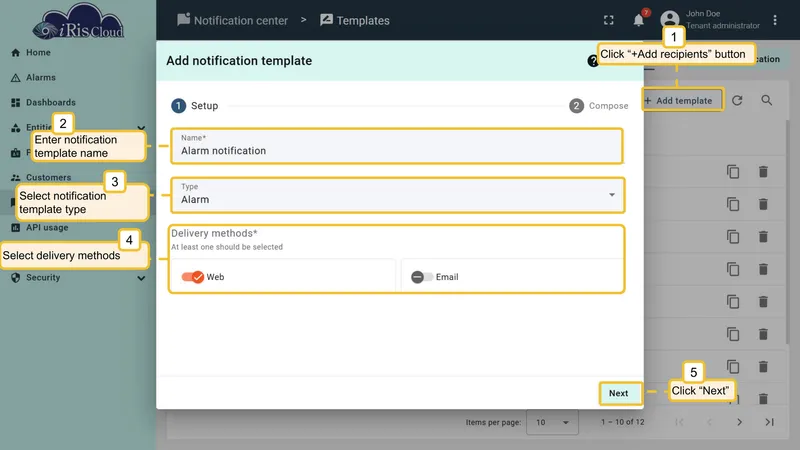Copy the fifth template row
This screenshot has height=450, width=800.
click(x=733, y=302)
